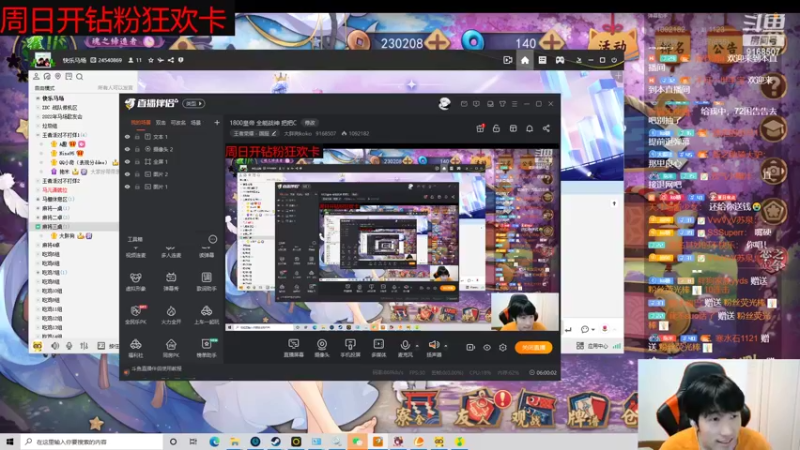
Task: Click the 修改 title edit button
Action: 310,123
